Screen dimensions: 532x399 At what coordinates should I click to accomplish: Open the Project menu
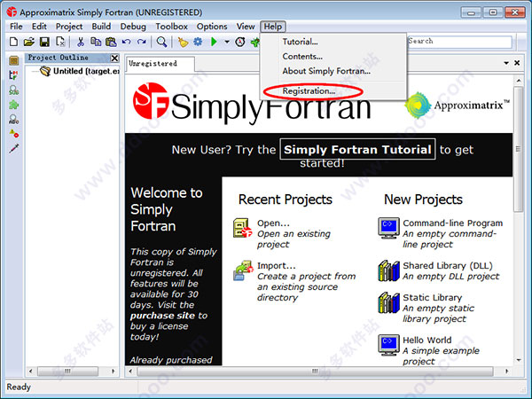[69, 27]
